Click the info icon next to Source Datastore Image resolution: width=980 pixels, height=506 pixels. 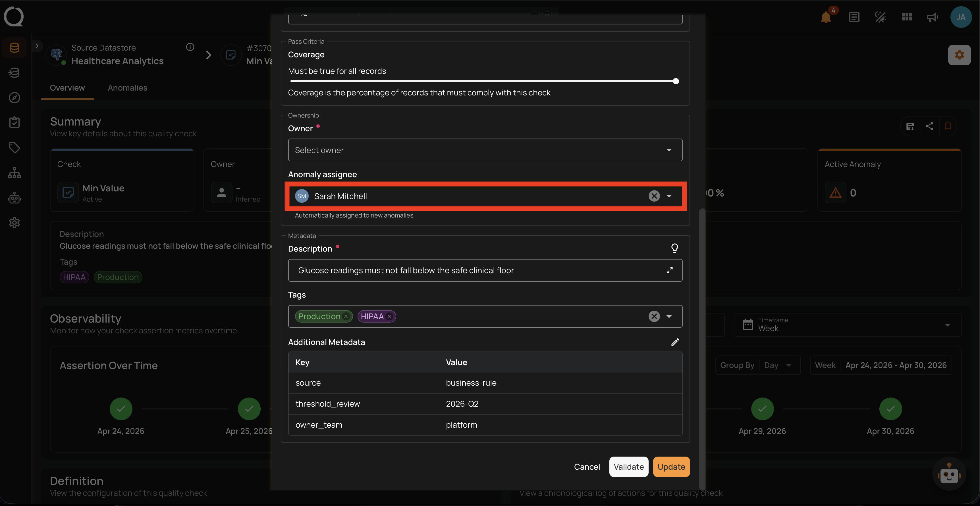(190, 47)
